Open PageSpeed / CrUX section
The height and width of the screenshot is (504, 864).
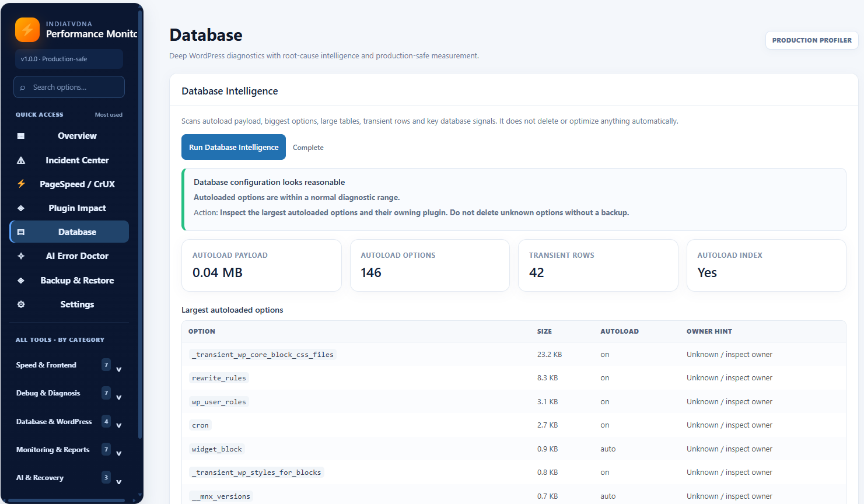tap(69, 184)
